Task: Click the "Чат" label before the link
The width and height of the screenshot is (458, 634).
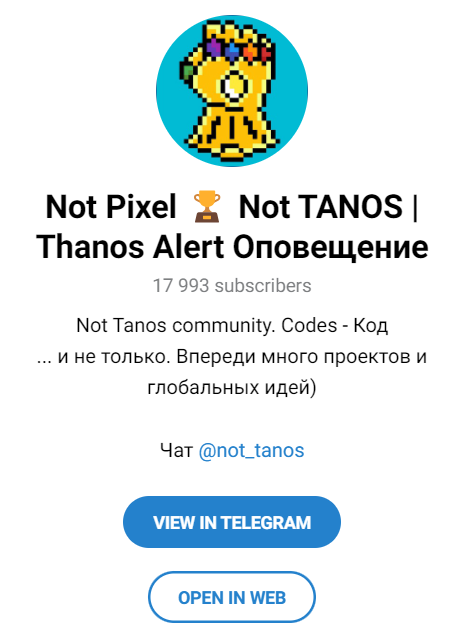Action: (x=176, y=450)
